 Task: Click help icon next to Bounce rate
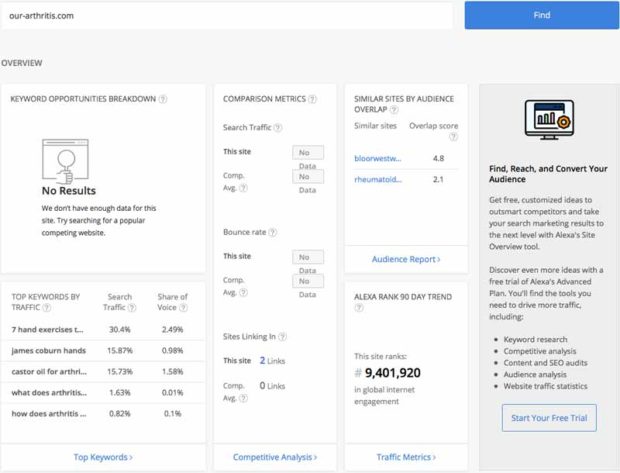[x=272, y=232]
